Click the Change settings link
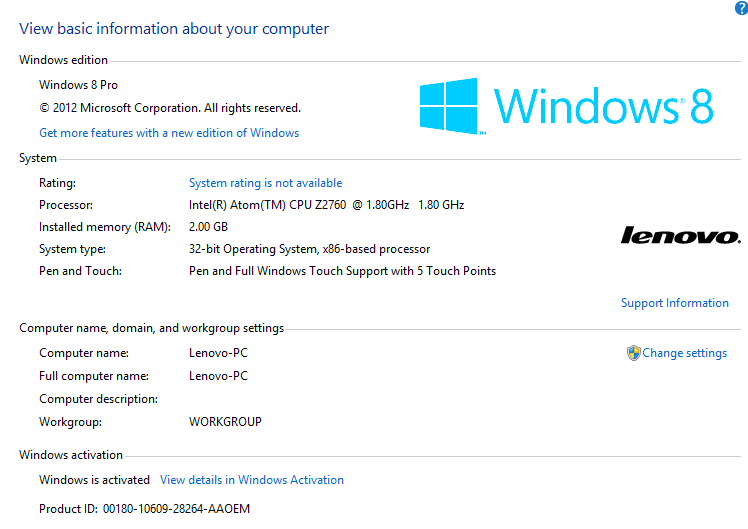Image resolution: width=748 pixels, height=529 pixels. [x=685, y=353]
